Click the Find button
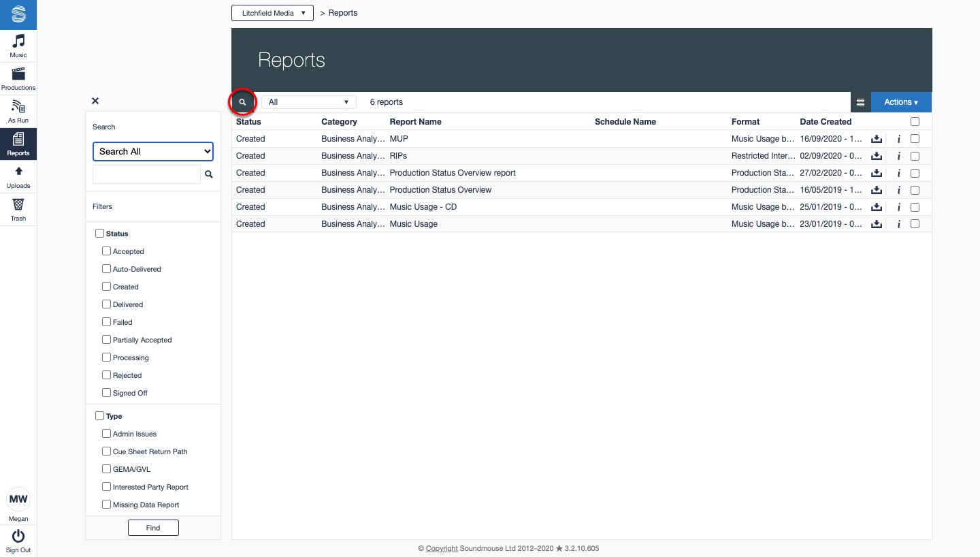The width and height of the screenshot is (980, 557). 153,528
